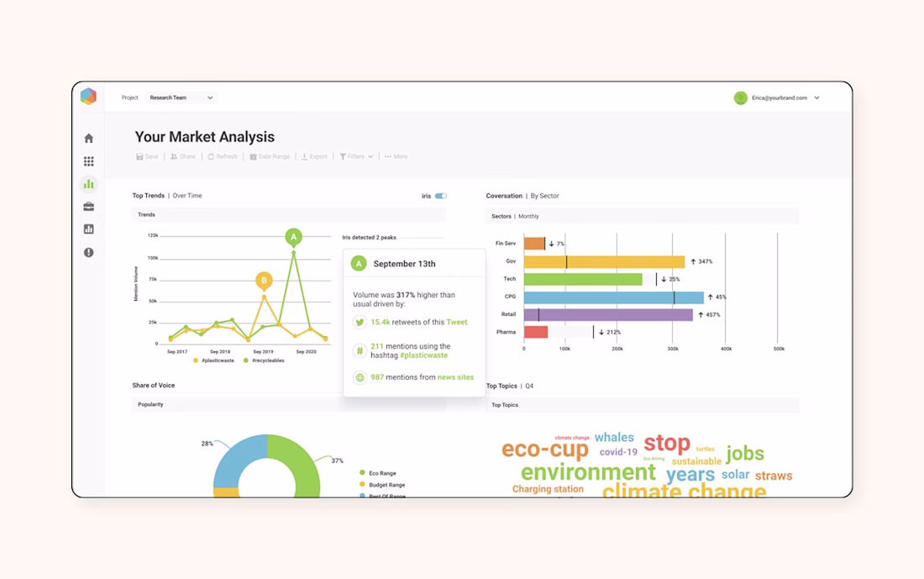The width and height of the screenshot is (924, 579).
Task: Click the word solar in cloud
Action: click(x=736, y=475)
